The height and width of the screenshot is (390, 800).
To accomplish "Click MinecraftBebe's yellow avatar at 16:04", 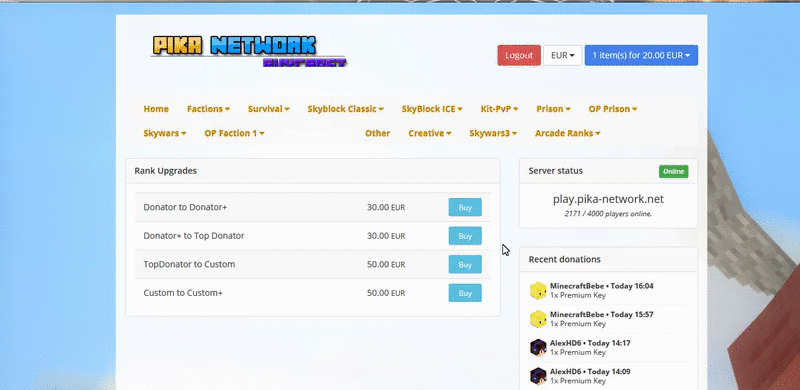I will pos(538,290).
